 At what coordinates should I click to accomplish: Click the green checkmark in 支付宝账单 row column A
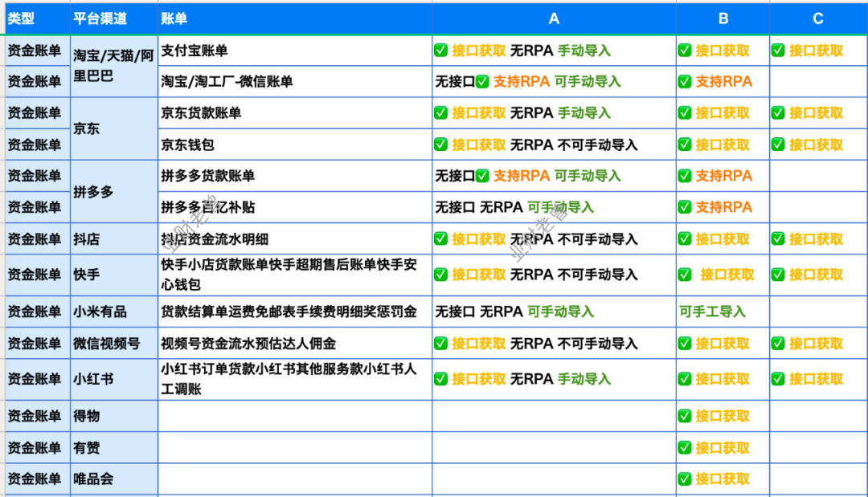click(x=441, y=51)
